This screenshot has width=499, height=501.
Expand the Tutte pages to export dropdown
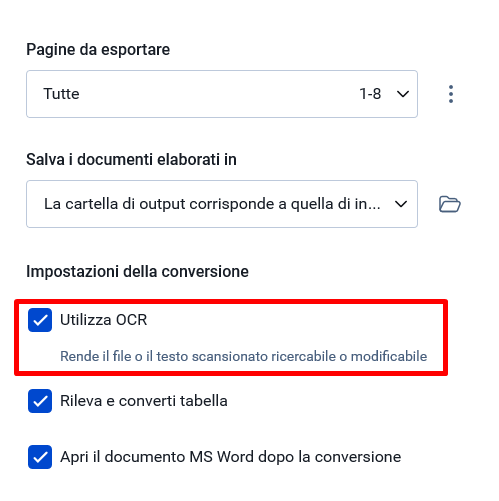pos(222,94)
